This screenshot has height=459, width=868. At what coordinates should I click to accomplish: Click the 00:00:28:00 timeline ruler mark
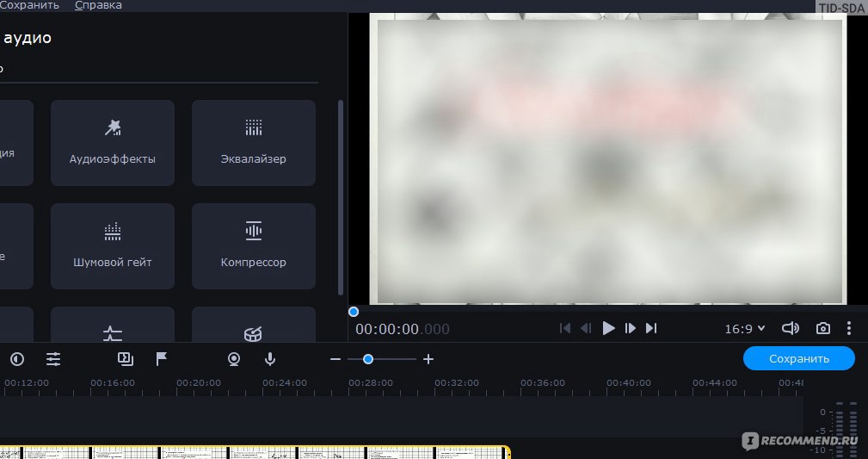tap(370, 382)
